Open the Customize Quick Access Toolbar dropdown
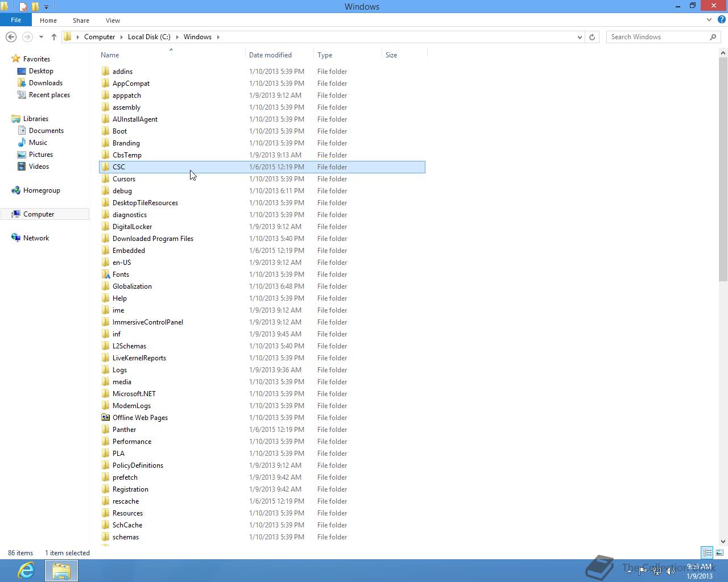Image resolution: width=728 pixels, height=582 pixels. click(x=46, y=7)
